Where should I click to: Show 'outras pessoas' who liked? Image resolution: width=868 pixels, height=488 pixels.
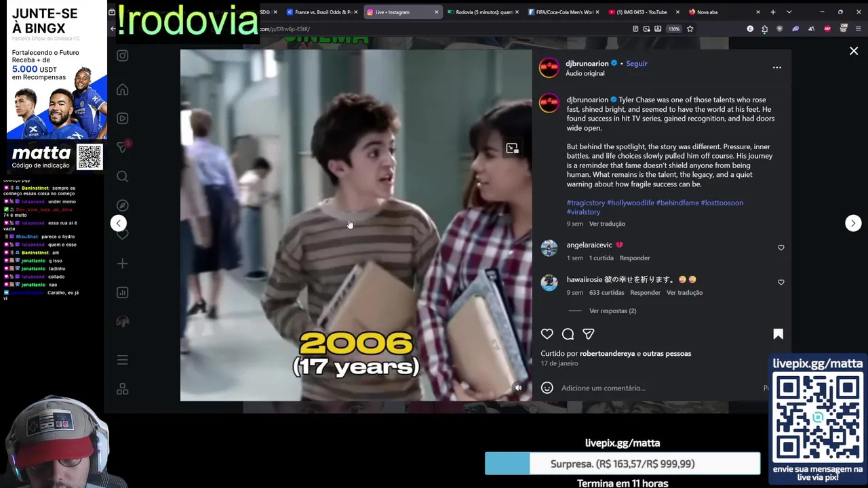[x=667, y=354]
